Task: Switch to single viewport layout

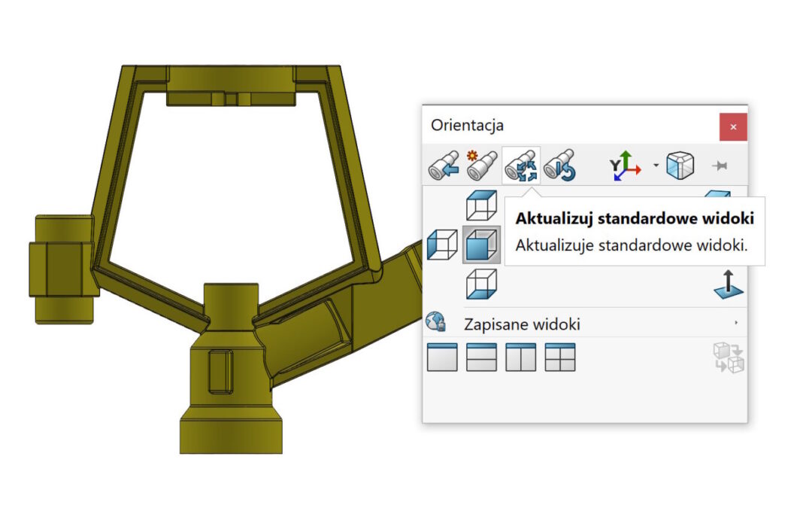Action: [442, 357]
